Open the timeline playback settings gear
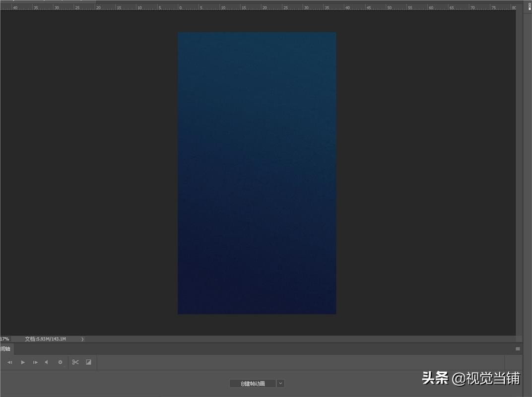This screenshot has height=397, width=532. pos(60,362)
